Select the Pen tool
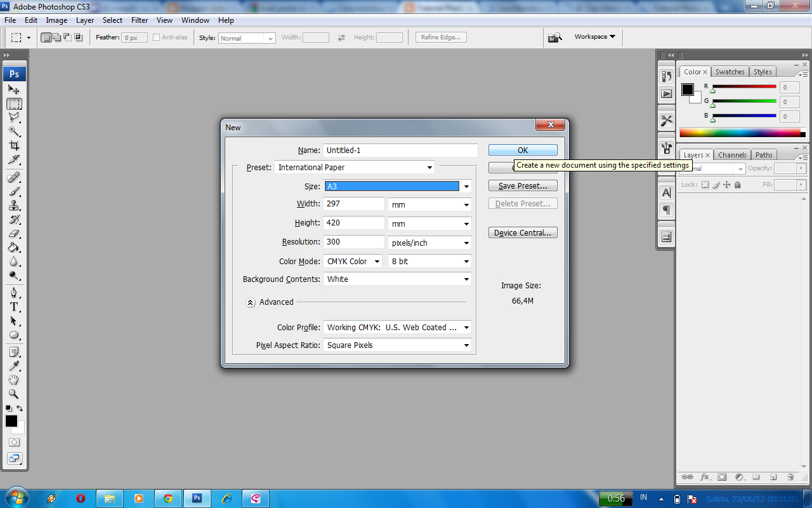The height and width of the screenshot is (508, 812). tap(14, 293)
